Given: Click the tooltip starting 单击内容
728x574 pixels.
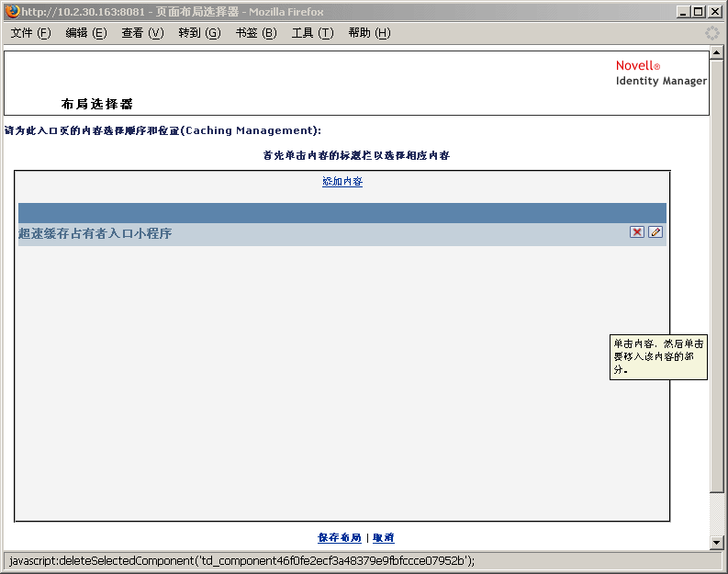Looking at the screenshot, I should [658, 357].
